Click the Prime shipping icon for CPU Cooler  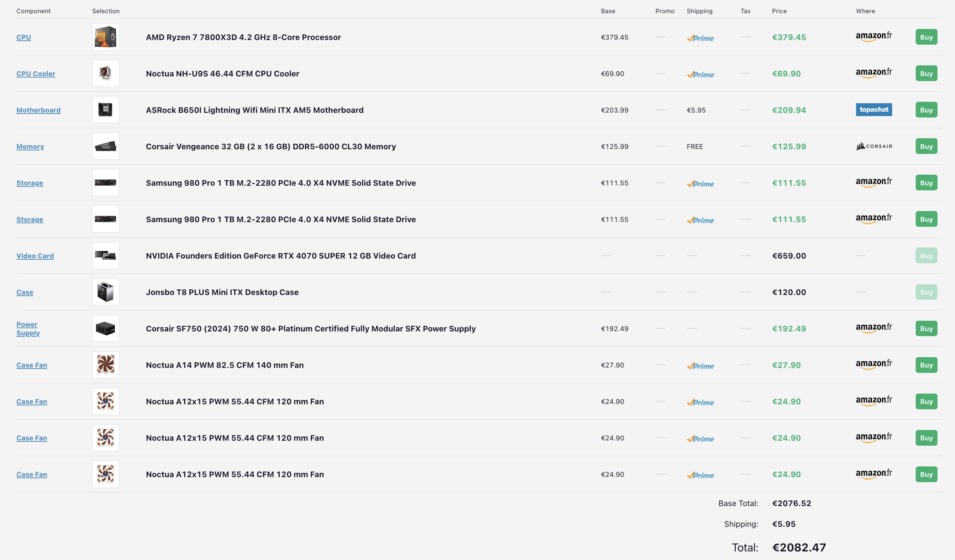pyautogui.click(x=700, y=74)
